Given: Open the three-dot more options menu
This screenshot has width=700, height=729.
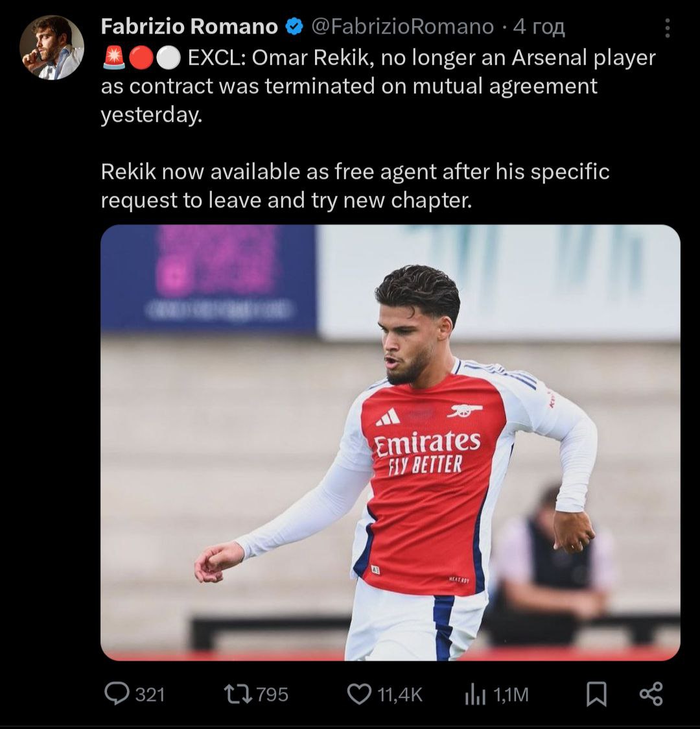Looking at the screenshot, I should click(668, 28).
